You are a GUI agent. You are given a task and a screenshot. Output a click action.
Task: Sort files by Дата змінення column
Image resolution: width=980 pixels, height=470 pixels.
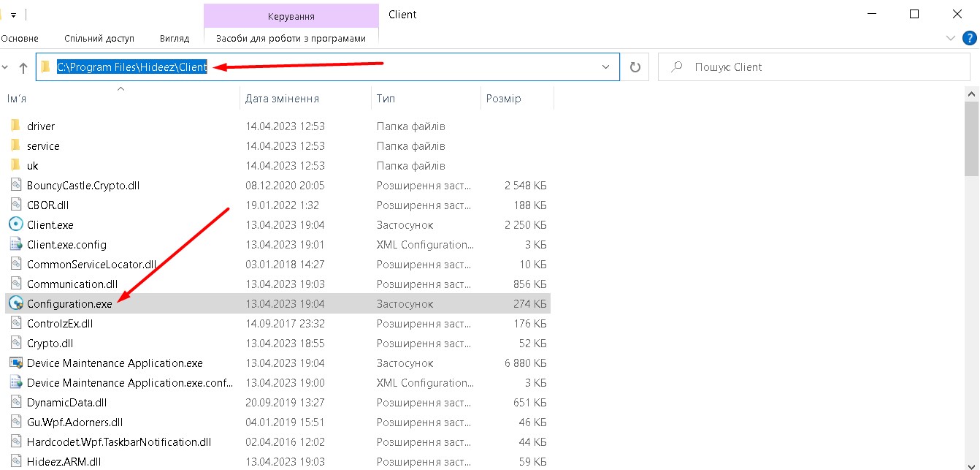click(x=282, y=99)
